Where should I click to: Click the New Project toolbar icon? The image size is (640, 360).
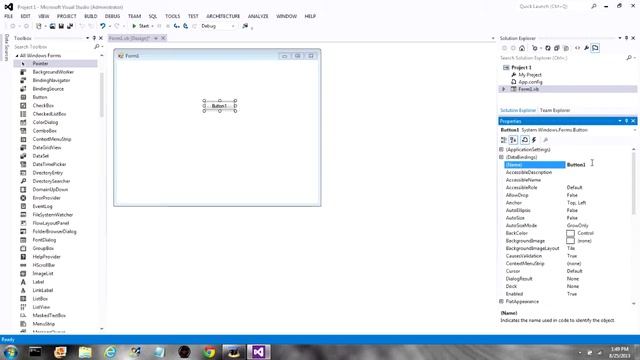tap(38, 26)
